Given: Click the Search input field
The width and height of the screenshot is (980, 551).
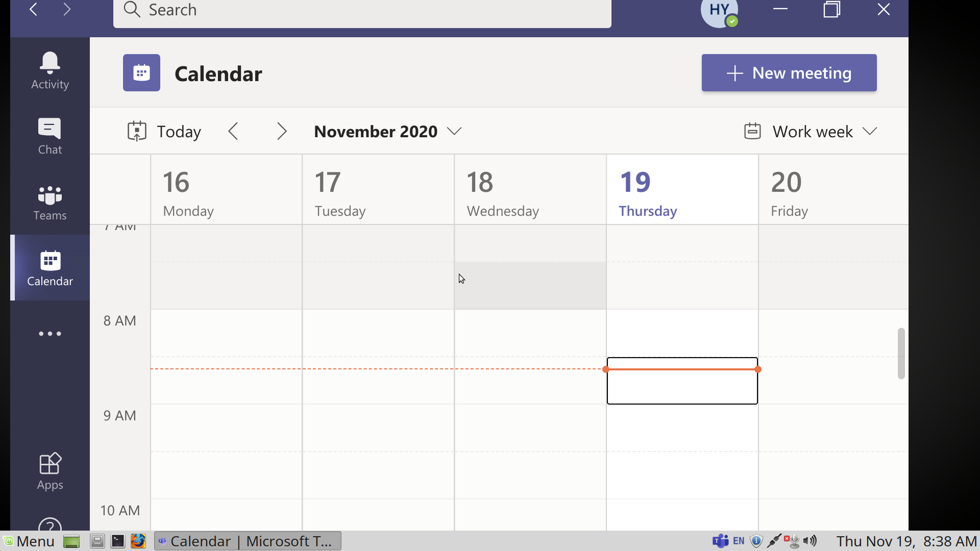Looking at the screenshot, I should pos(362,10).
